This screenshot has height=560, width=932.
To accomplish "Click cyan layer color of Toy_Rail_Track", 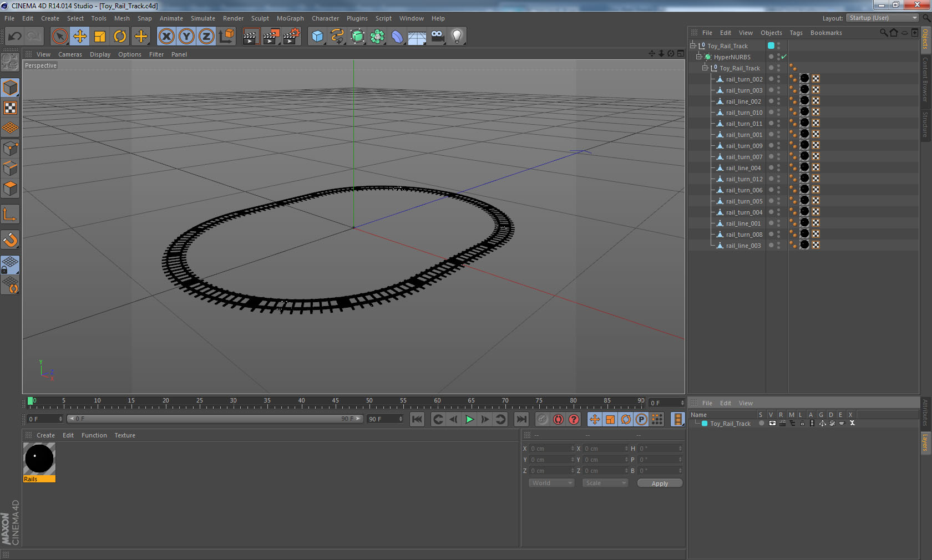I will click(771, 45).
